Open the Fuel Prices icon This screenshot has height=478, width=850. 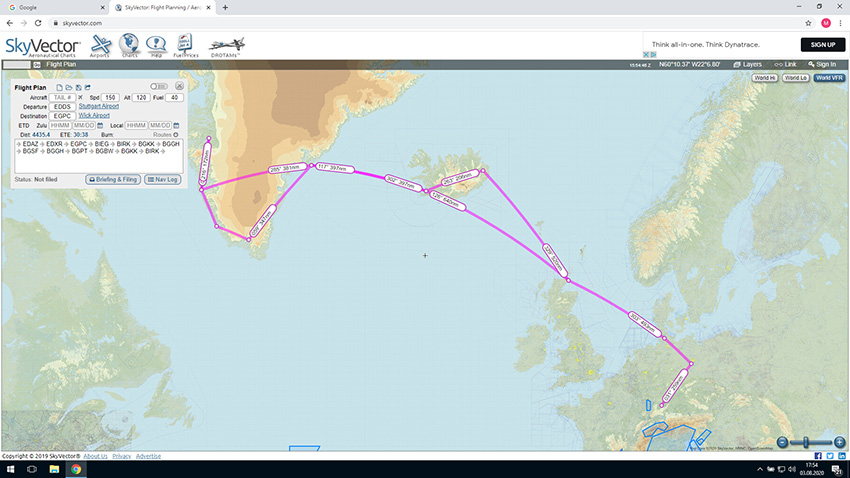(x=184, y=45)
